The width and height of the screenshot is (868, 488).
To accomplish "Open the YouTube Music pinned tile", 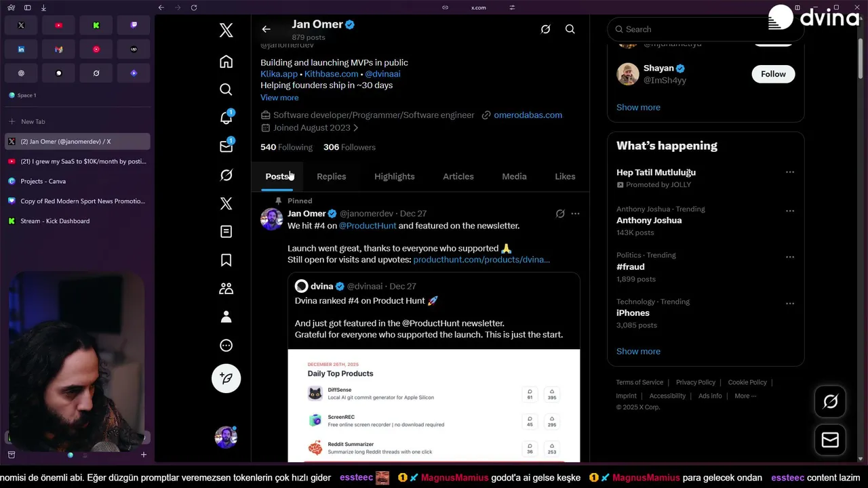I will [x=96, y=49].
